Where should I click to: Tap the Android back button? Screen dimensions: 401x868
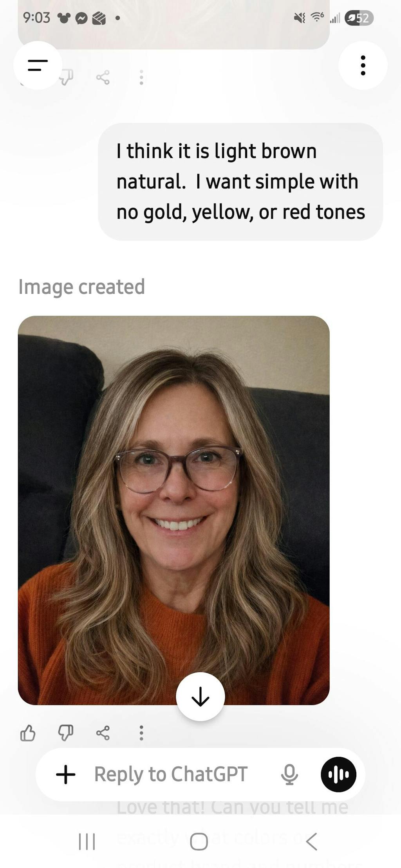311,842
